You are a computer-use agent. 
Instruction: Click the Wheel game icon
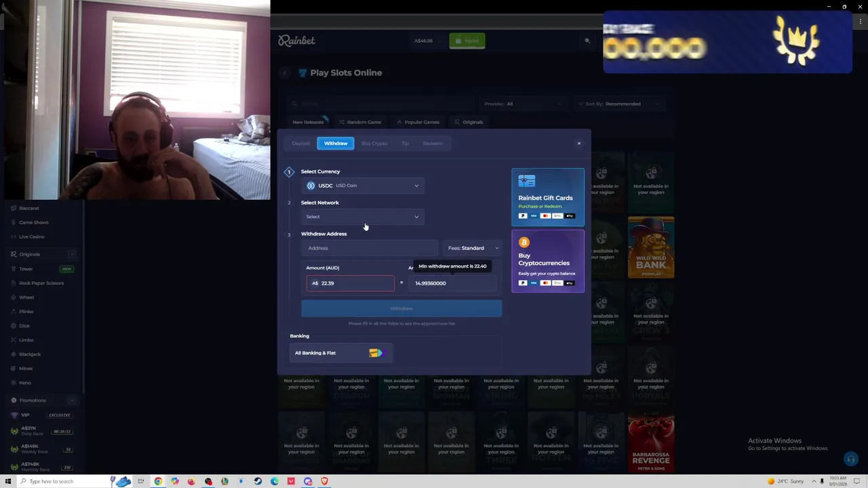tap(14, 297)
